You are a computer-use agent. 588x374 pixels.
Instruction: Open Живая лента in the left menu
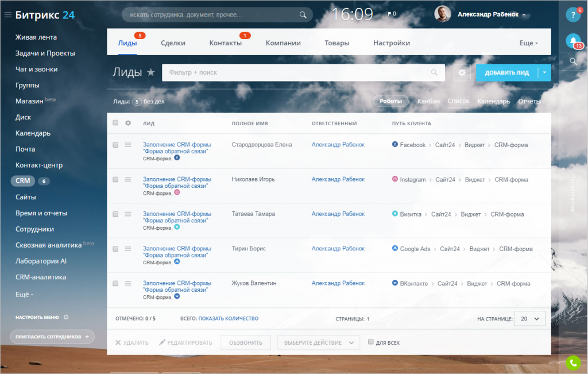click(36, 37)
